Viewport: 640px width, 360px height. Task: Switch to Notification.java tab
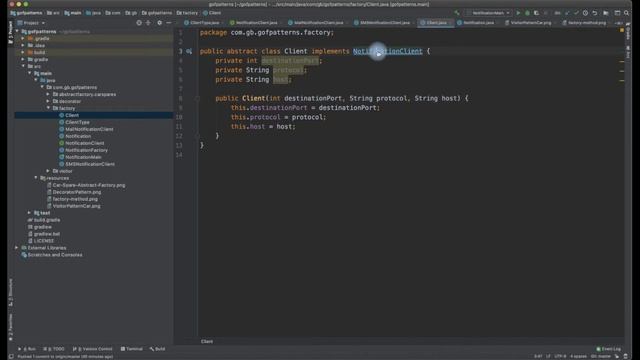pos(476,23)
